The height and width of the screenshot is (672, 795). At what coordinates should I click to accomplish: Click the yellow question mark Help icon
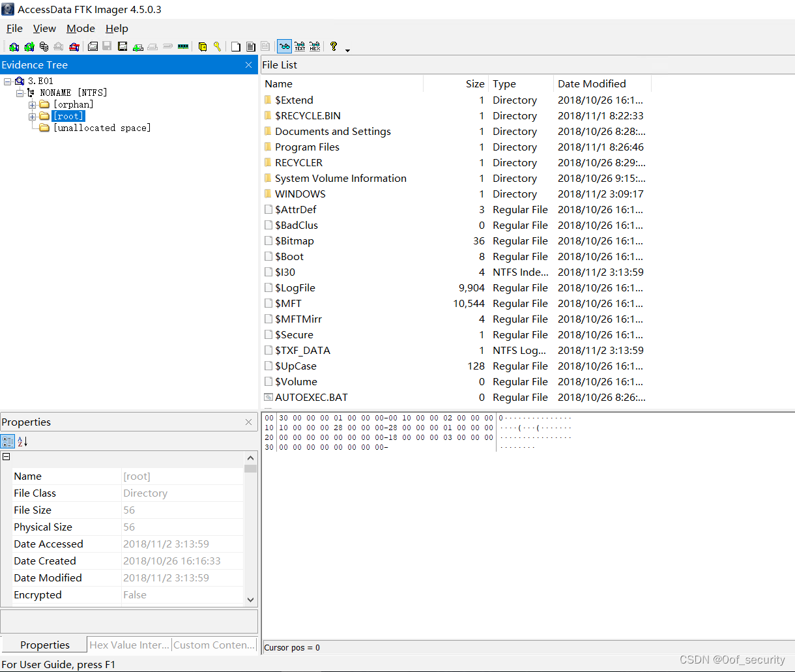pos(334,47)
